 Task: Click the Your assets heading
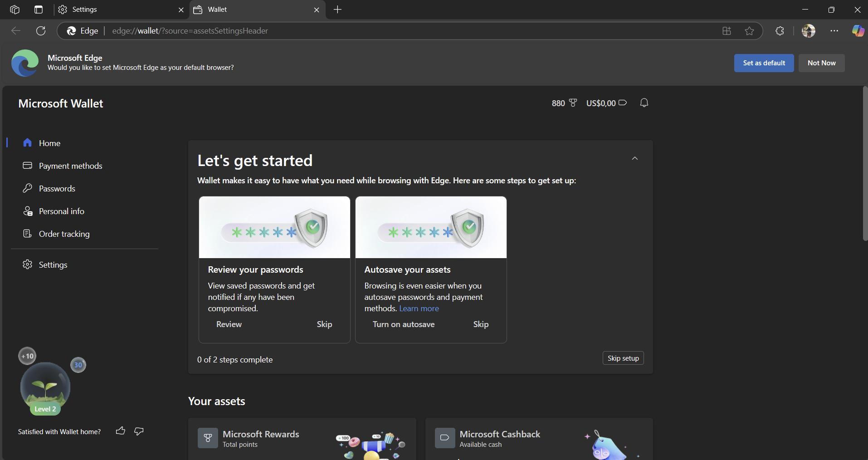[x=217, y=401]
